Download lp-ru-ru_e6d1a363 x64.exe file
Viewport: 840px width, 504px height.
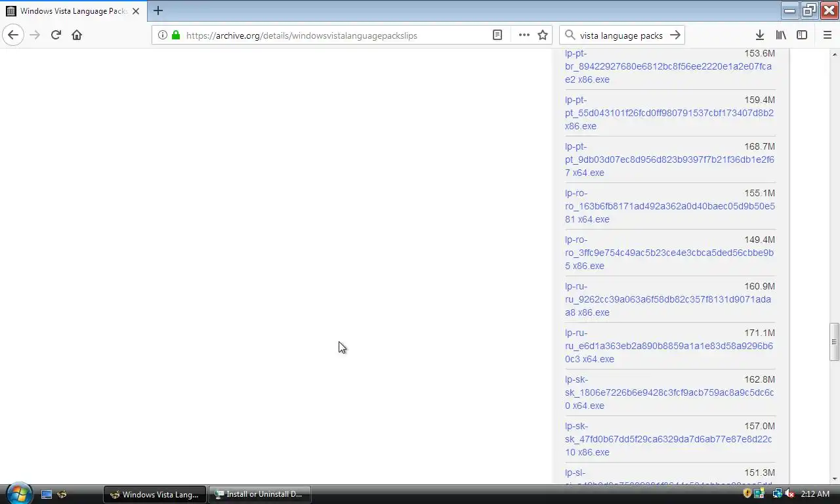669,346
